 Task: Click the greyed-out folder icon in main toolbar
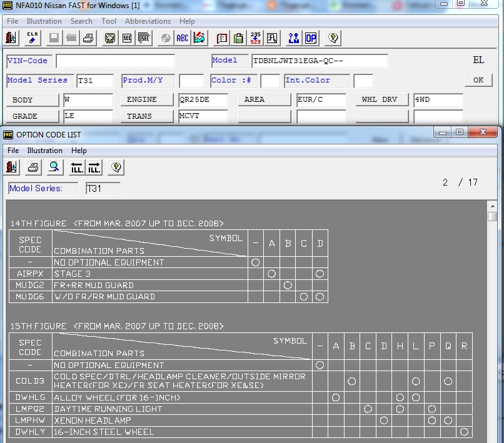71,38
